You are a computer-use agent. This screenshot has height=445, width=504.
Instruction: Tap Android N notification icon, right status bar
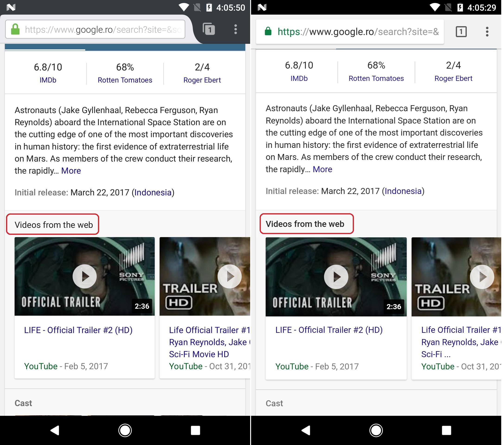coord(262,7)
